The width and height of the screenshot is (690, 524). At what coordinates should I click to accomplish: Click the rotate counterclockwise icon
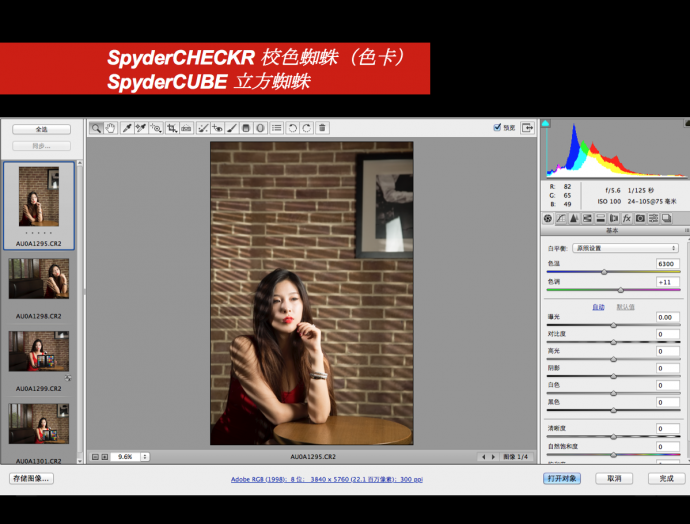(292, 128)
